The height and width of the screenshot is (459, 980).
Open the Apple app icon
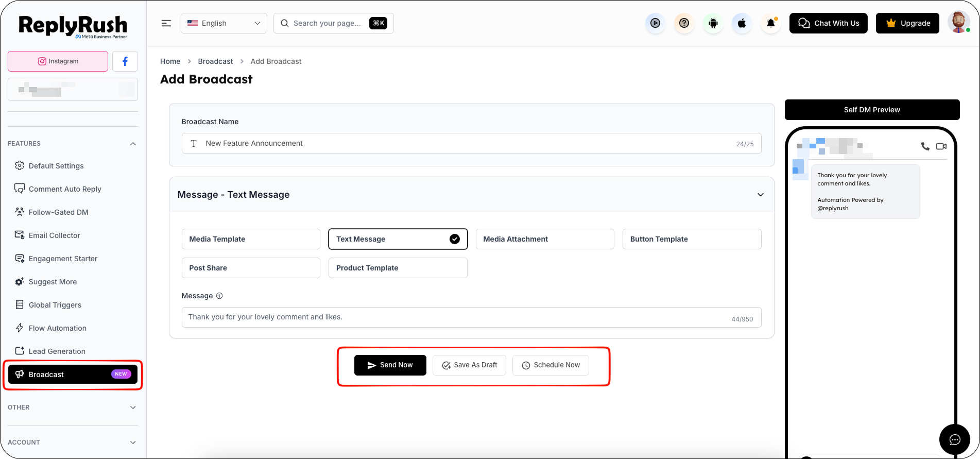click(742, 23)
